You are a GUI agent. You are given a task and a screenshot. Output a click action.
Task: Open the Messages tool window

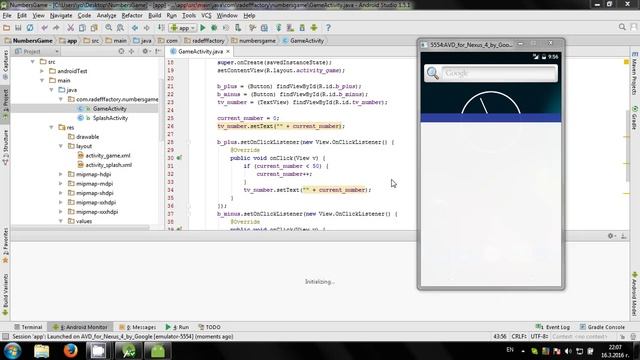pos(138,327)
